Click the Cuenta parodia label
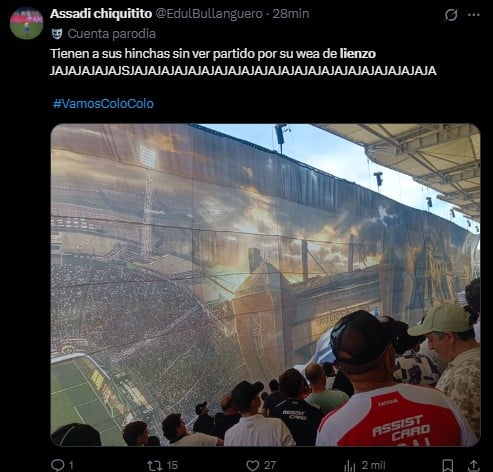This screenshot has height=472, width=493. (112, 34)
